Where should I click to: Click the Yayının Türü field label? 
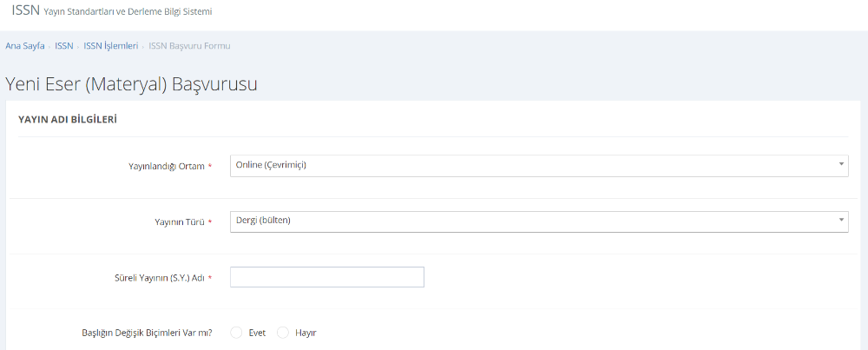pyautogui.click(x=179, y=221)
